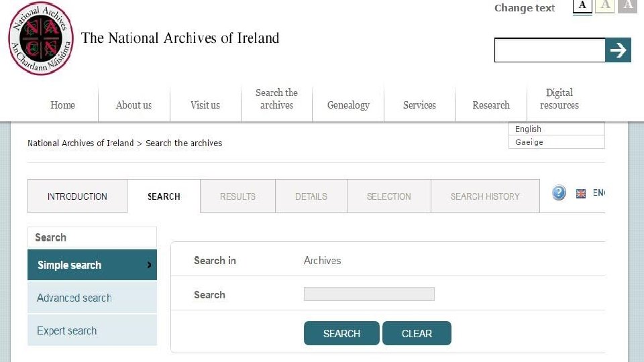Open the Search History tab
The image size is (644, 362).
point(485,196)
